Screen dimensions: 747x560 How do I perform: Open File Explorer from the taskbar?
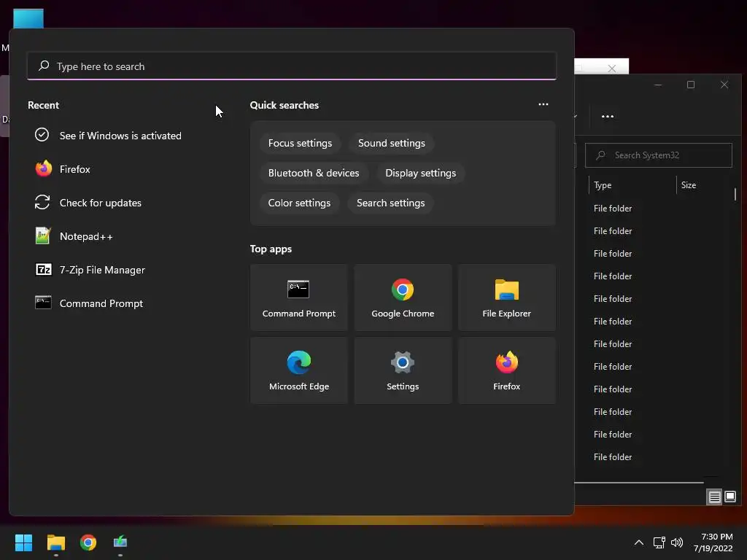(x=55, y=542)
